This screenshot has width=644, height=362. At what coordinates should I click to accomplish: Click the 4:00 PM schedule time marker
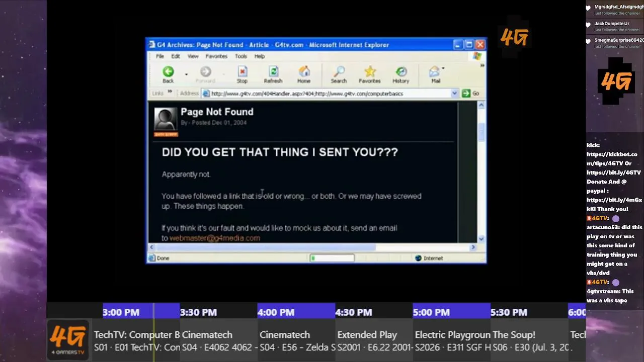(276, 312)
